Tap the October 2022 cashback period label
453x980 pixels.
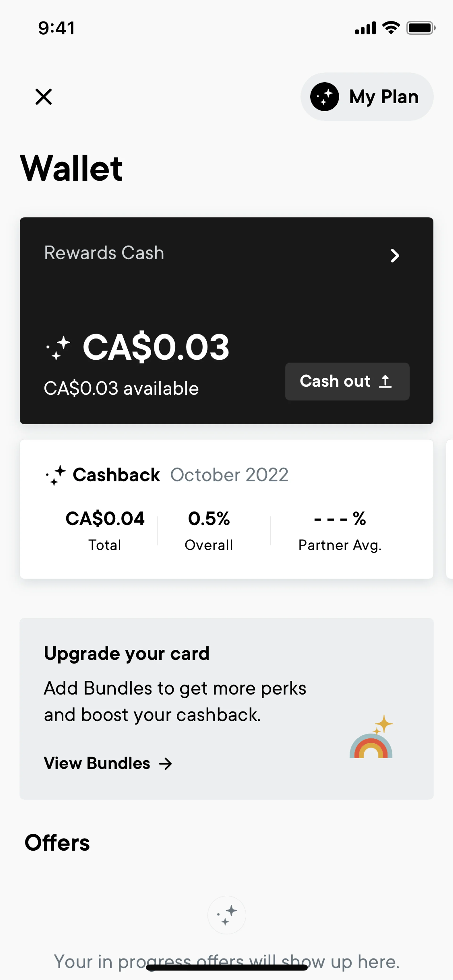pos(229,475)
